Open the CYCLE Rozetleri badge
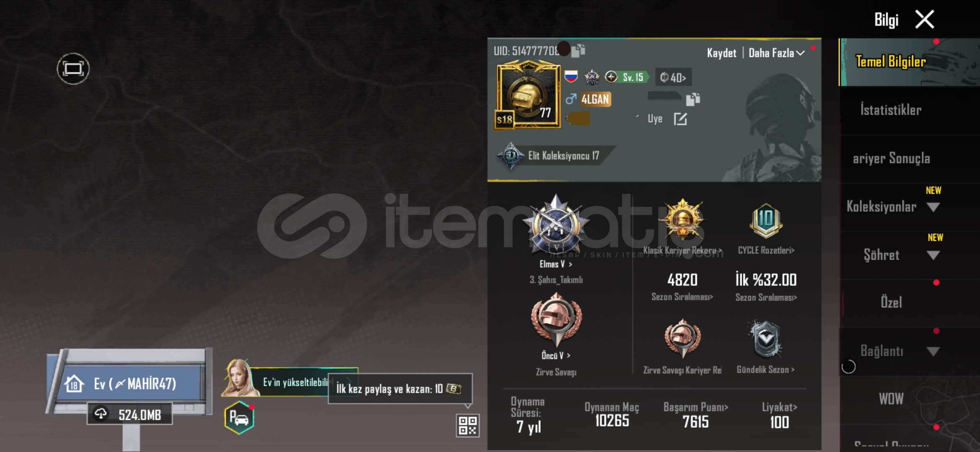This screenshot has height=452, width=980. [766, 226]
